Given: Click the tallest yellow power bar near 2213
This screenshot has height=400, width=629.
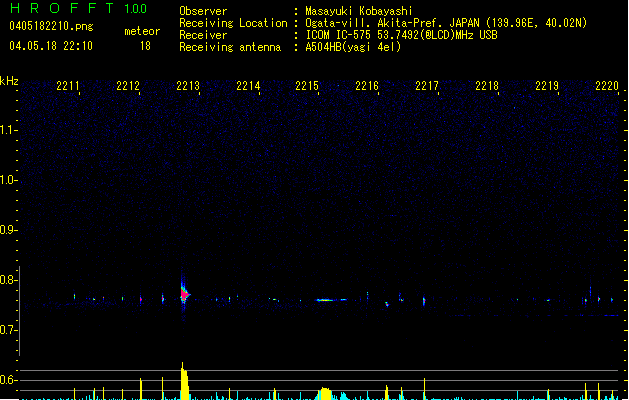Looking at the screenshot, I should [x=184, y=381].
